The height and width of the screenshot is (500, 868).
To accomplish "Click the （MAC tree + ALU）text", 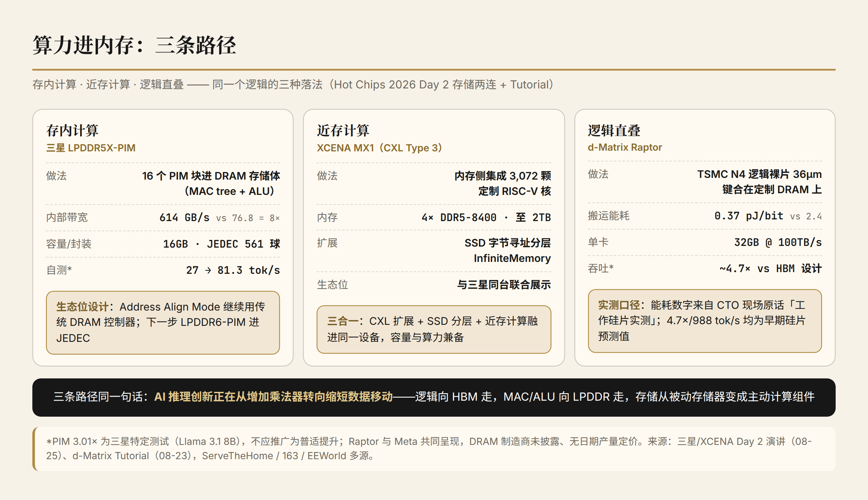I will 229,191.
